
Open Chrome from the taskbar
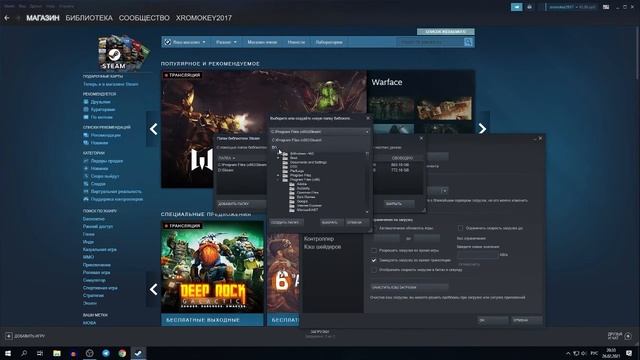122,353
